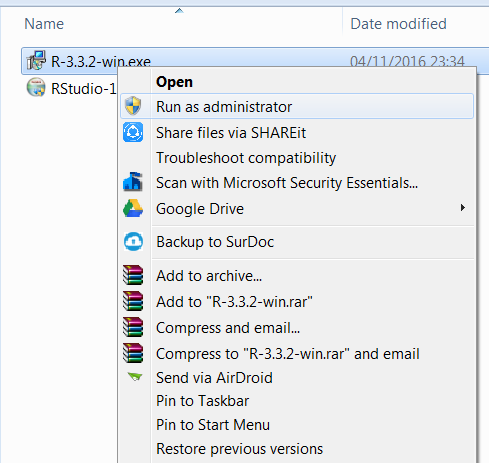Screen dimensions: 489x463
Task: Sort files by Name column header
Action: click(44, 24)
